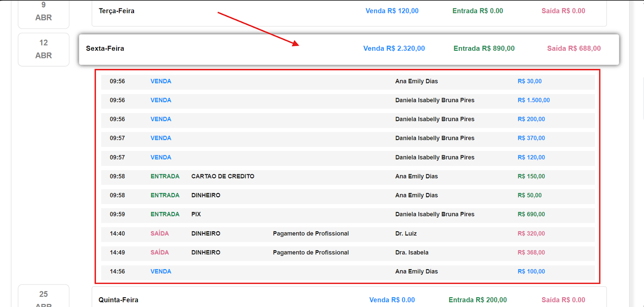The image size is (644, 307).
Task: Click Venda R$ 2.320,00 total
Action: pyautogui.click(x=394, y=48)
